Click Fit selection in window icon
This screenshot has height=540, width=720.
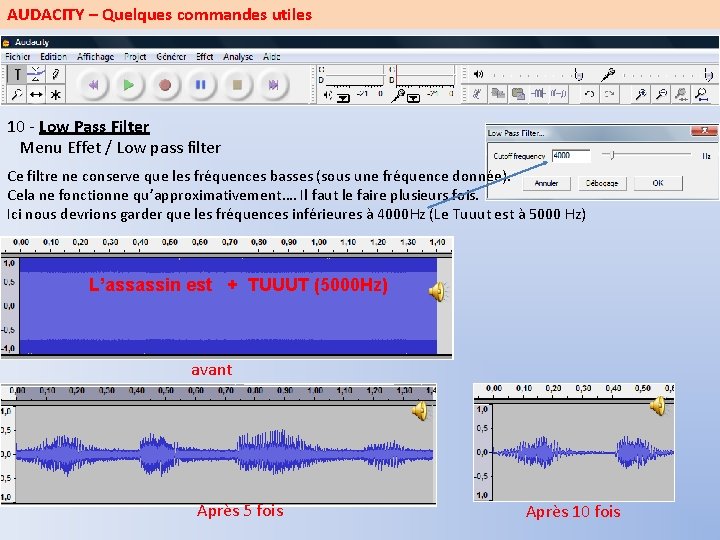(x=681, y=94)
